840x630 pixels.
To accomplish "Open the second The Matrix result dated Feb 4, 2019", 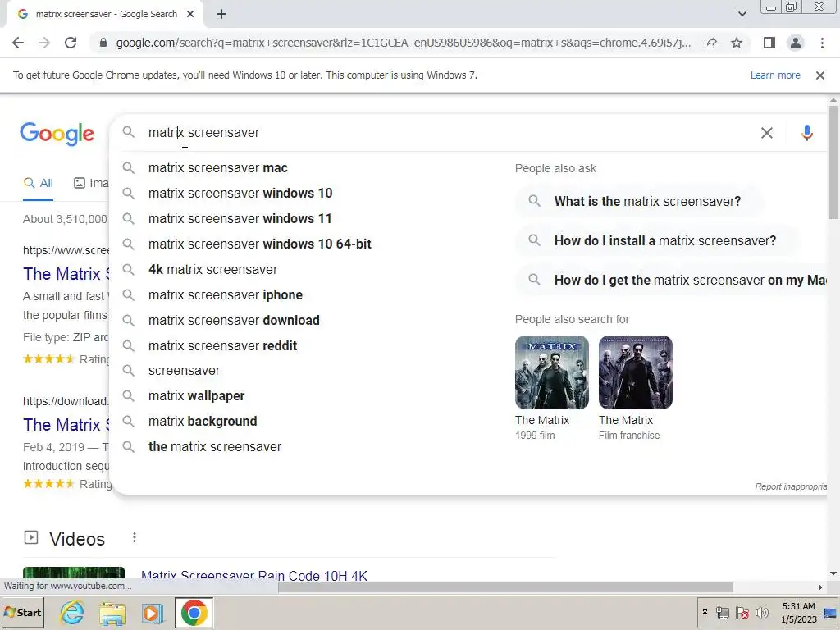I will point(66,425).
